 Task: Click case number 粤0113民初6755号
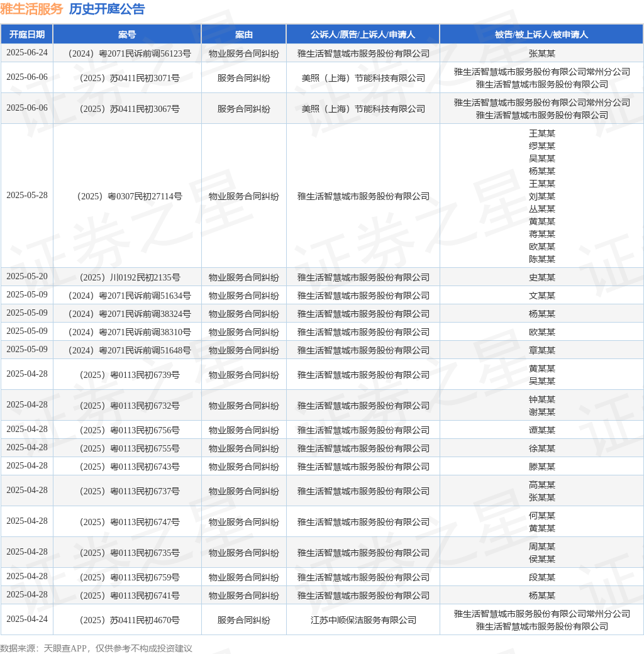click(130, 448)
